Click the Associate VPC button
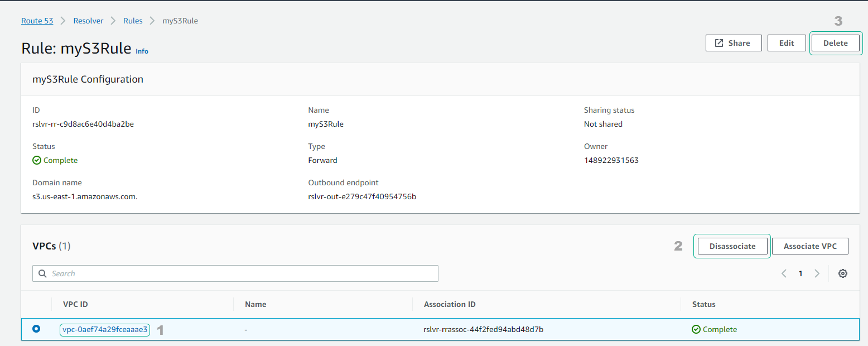Viewport: 868px width, 346px height. (810, 246)
